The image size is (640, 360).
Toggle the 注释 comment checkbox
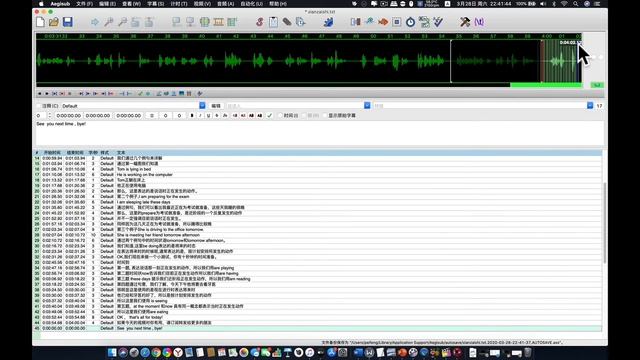pyautogui.click(x=39, y=106)
